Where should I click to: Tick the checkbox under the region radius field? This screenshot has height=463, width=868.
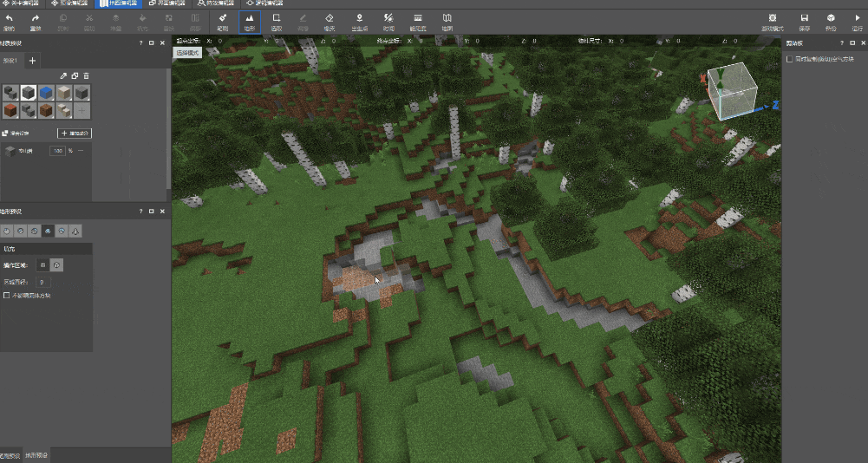coord(7,296)
